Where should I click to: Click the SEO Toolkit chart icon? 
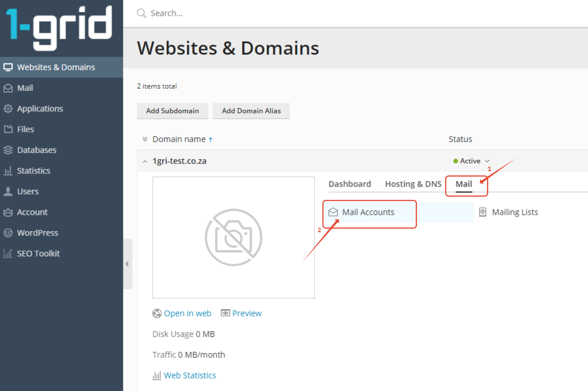8,253
